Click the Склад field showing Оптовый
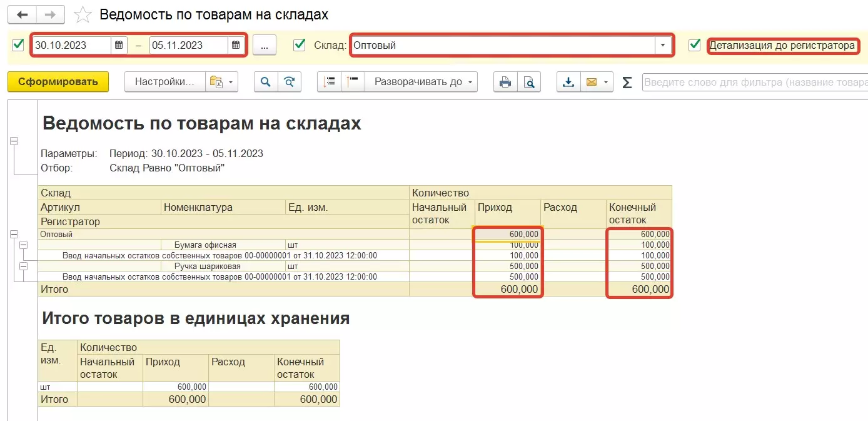The height and width of the screenshot is (421, 868). (503, 45)
